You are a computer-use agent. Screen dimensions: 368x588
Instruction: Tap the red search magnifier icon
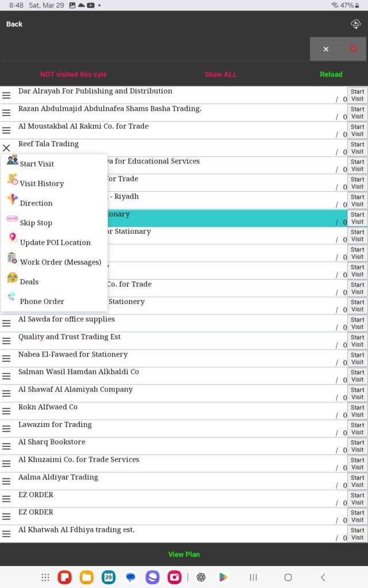(x=354, y=49)
